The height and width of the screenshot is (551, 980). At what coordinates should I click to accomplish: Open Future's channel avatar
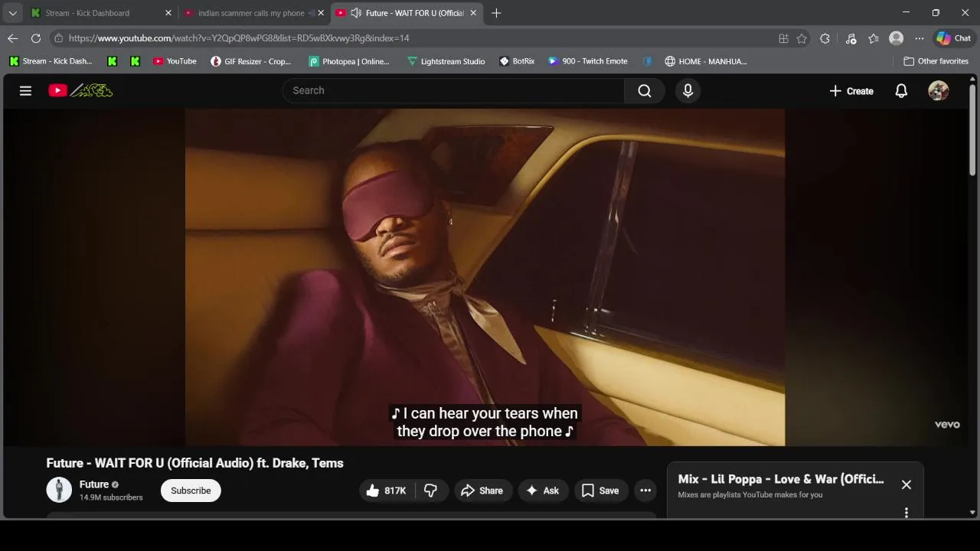pyautogui.click(x=59, y=490)
